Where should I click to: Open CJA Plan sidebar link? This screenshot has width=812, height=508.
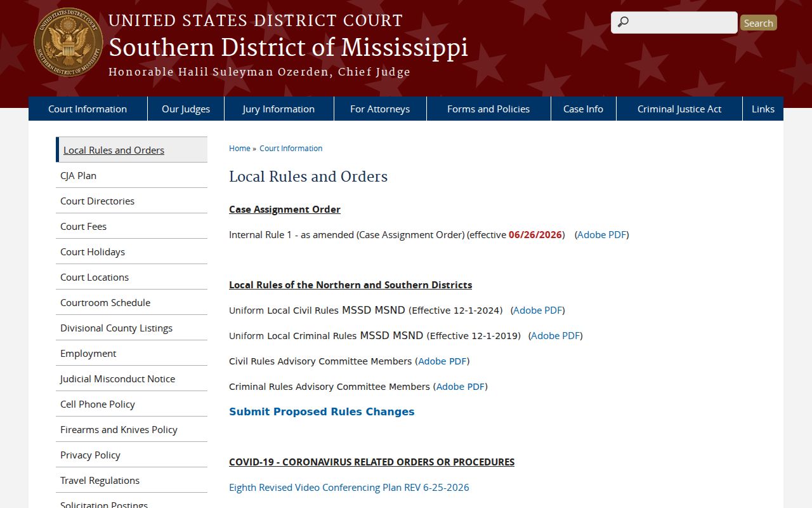coord(131,175)
